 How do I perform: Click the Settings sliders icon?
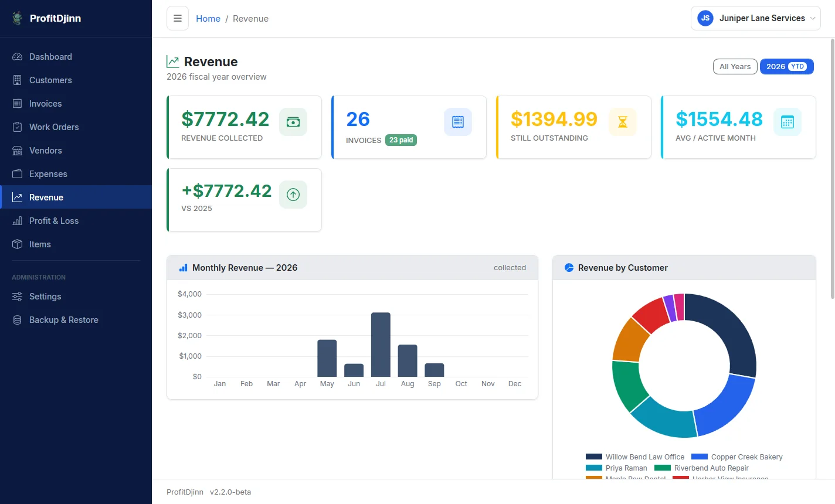(18, 297)
